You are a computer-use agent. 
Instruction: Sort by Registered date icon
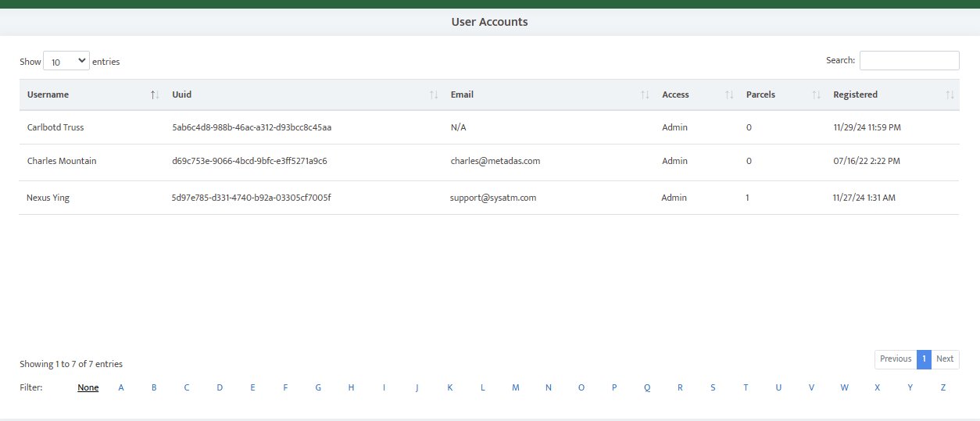point(950,95)
